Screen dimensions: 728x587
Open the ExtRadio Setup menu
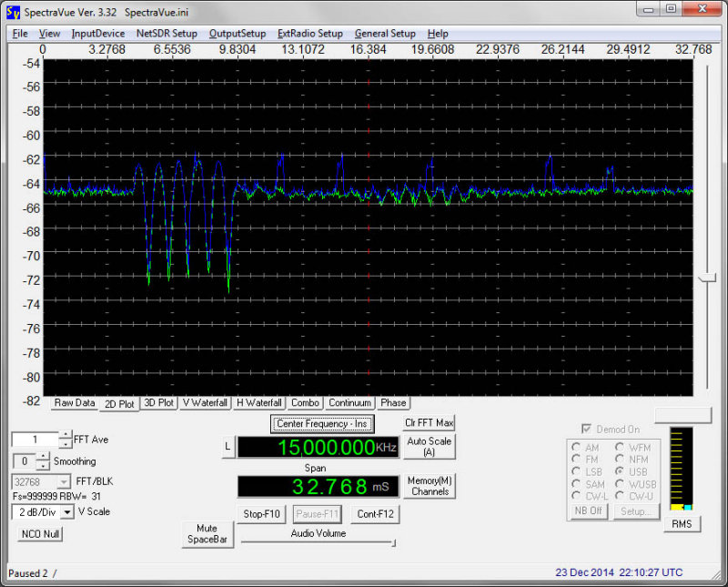[310, 34]
